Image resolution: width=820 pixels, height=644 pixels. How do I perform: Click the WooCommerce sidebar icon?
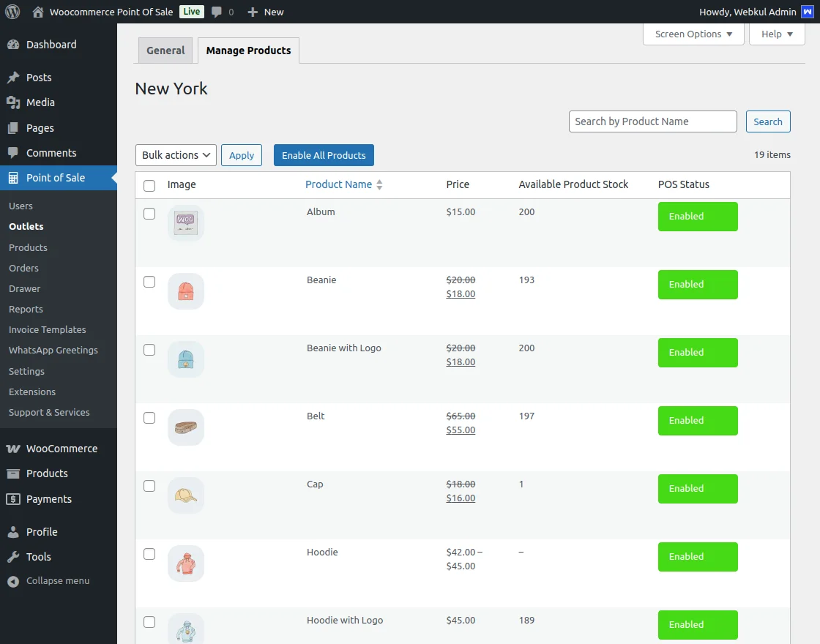point(13,449)
